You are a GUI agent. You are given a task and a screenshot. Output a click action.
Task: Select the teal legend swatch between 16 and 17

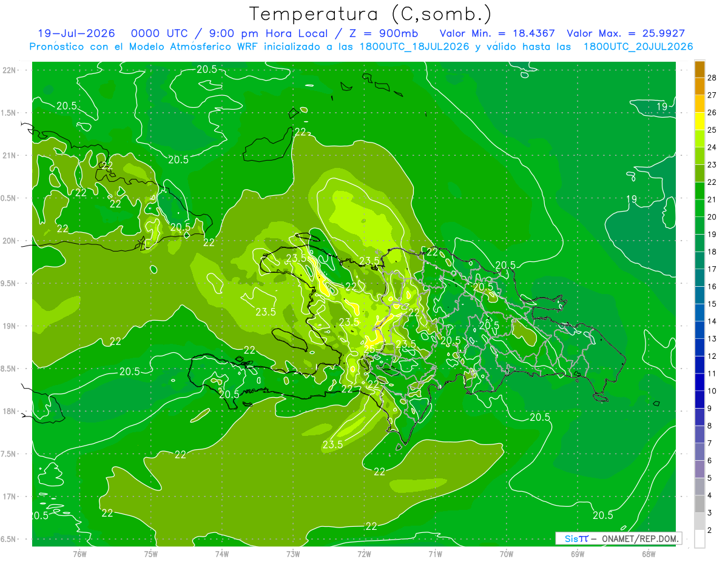click(699, 278)
